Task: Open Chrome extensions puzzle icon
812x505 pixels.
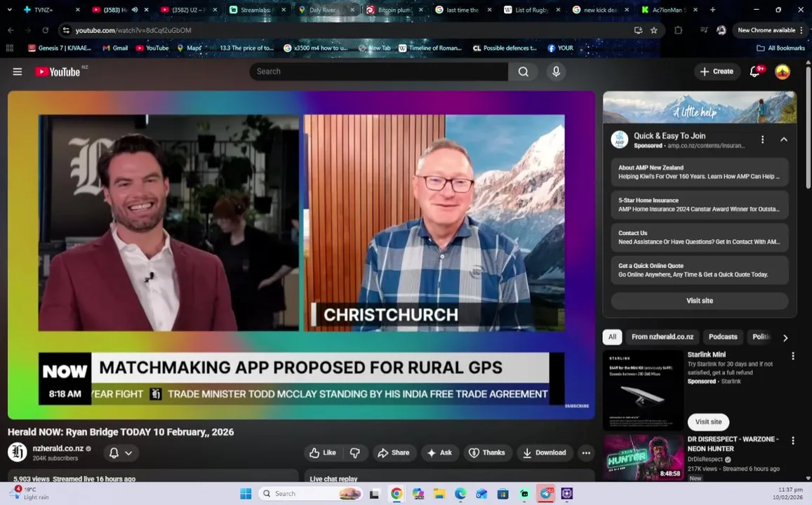Action: point(679,30)
